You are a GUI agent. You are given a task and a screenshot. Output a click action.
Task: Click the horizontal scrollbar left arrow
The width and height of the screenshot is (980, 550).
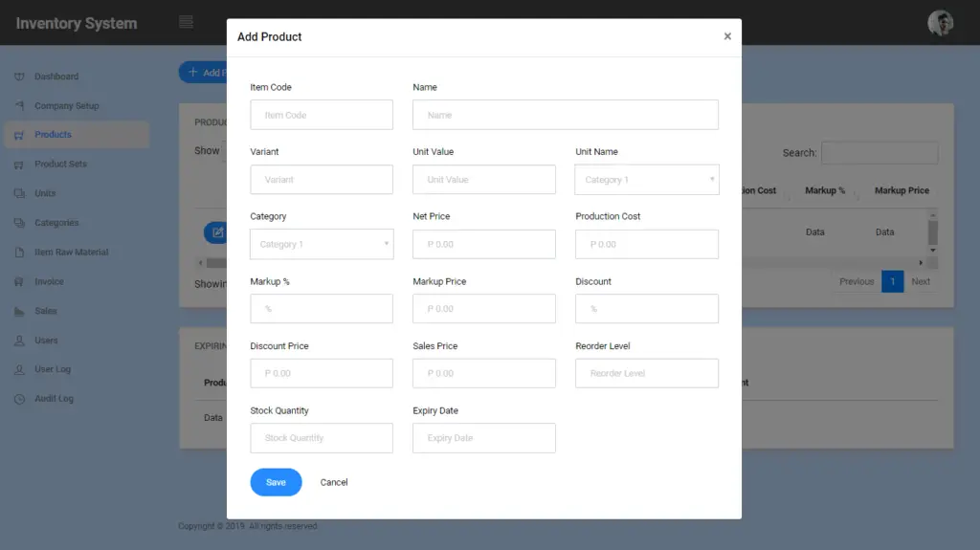point(200,263)
